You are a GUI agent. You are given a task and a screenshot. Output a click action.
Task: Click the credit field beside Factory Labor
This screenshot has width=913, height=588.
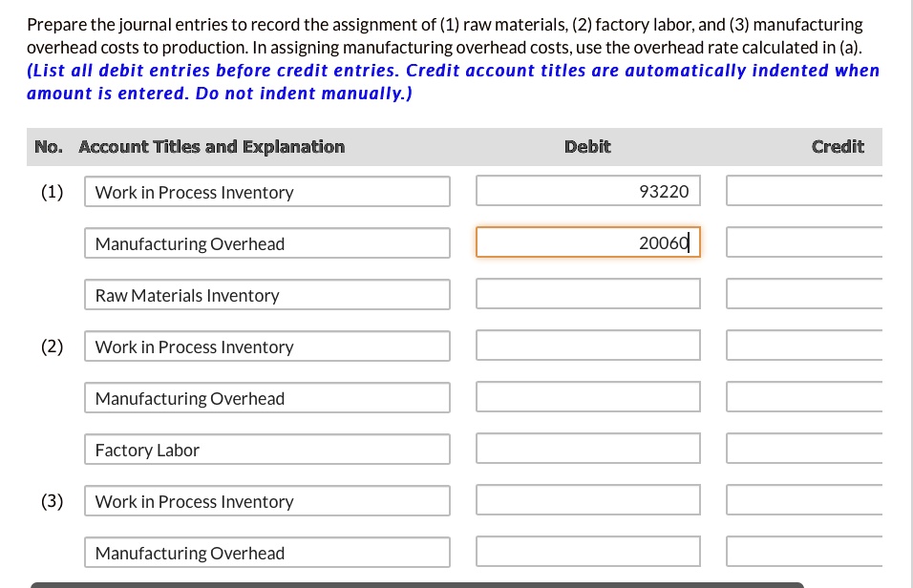coord(812,448)
